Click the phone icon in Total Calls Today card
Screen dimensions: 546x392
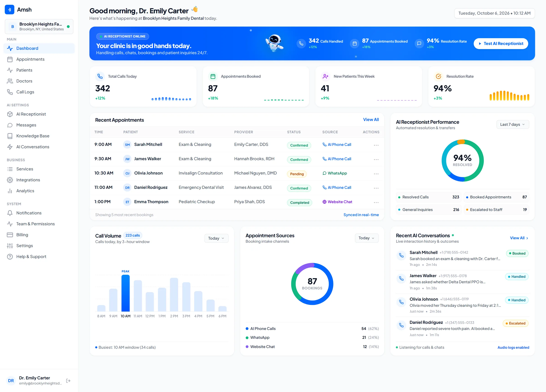[x=100, y=76]
